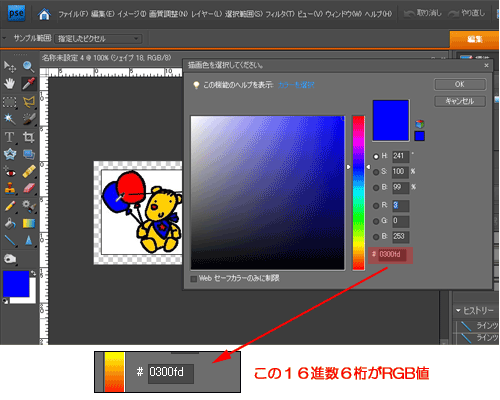
Task: Choose the Eyedropper tool
Action: (29, 84)
